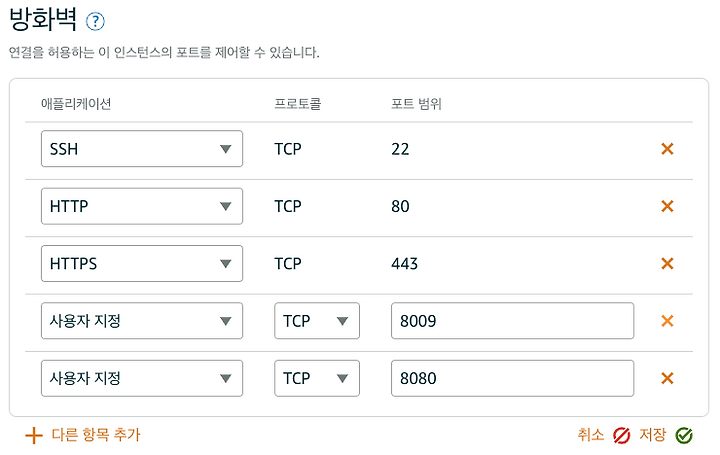Viewport: 720px width, 455px height.
Task: Change TCP protocol dropdown for port 8009
Action: pos(317,321)
